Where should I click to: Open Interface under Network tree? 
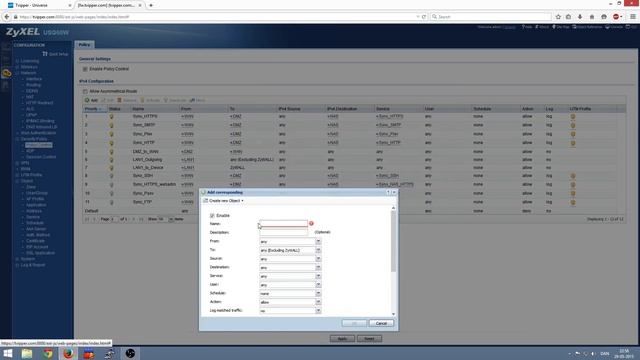coord(34,79)
